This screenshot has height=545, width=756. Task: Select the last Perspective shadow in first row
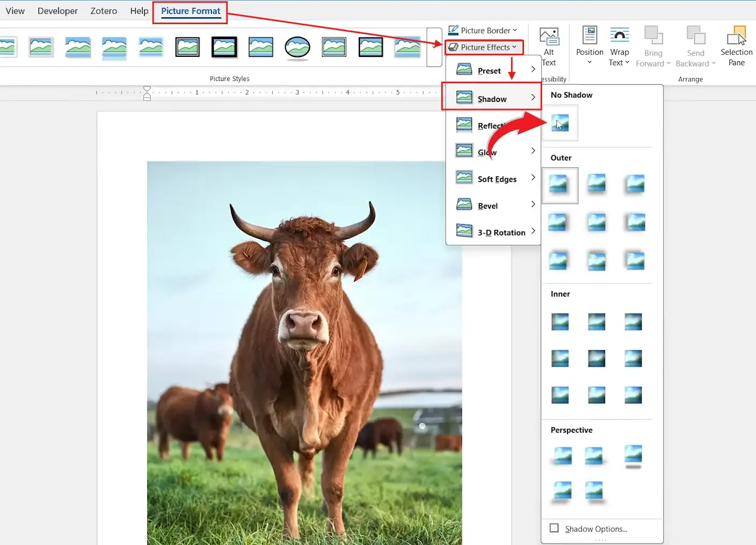point(633,456)
